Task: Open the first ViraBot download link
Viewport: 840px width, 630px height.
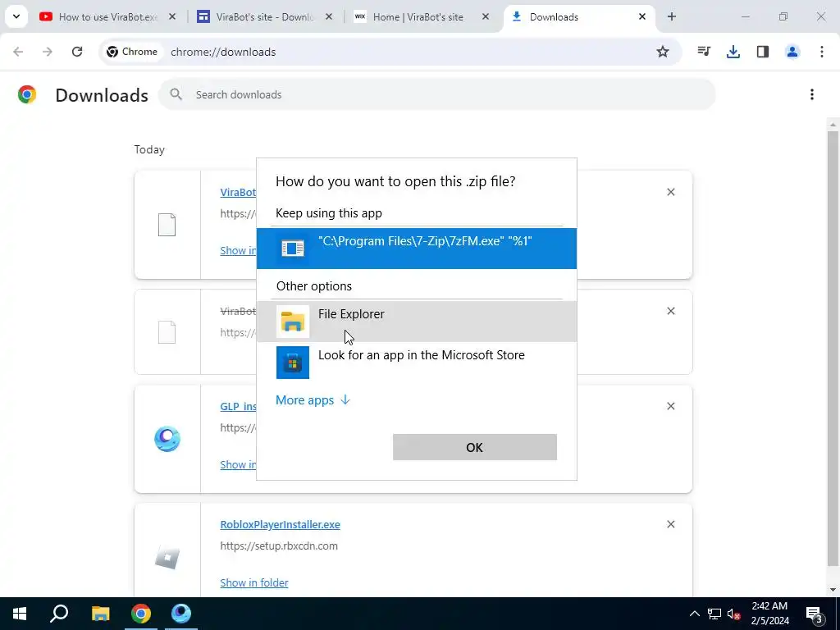Action: [238, 192]
